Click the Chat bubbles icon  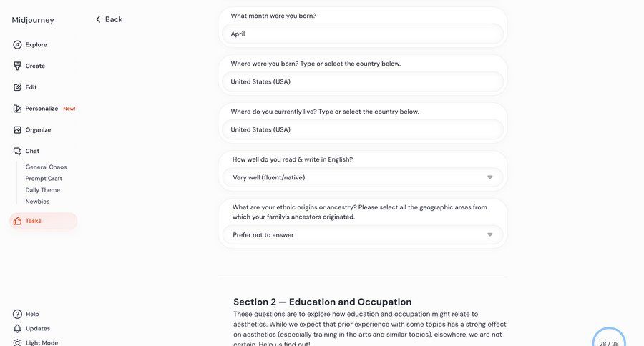17,151
